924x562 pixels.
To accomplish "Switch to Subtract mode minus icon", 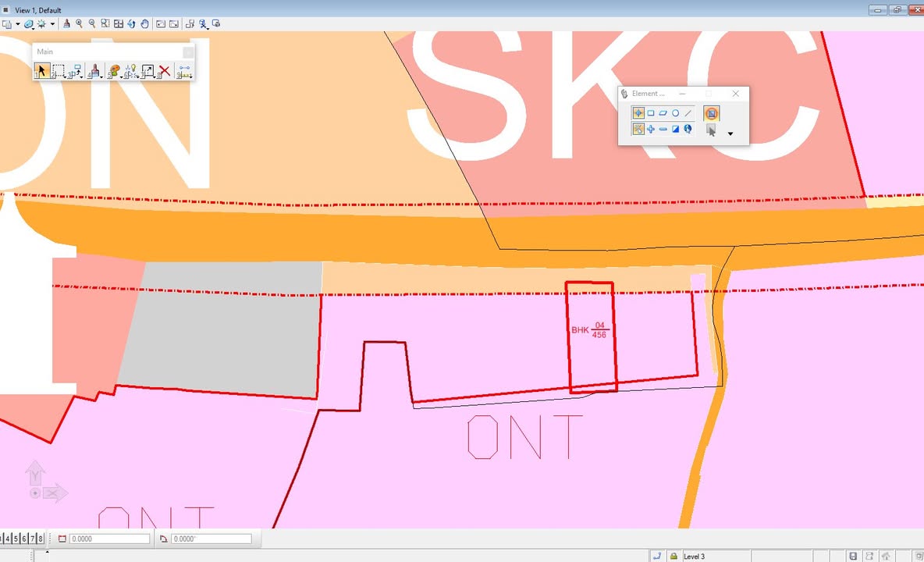I will [663, 130].
